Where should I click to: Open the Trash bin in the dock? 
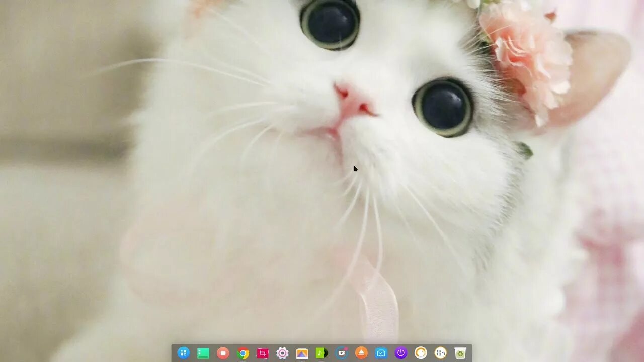click(460, 353)
